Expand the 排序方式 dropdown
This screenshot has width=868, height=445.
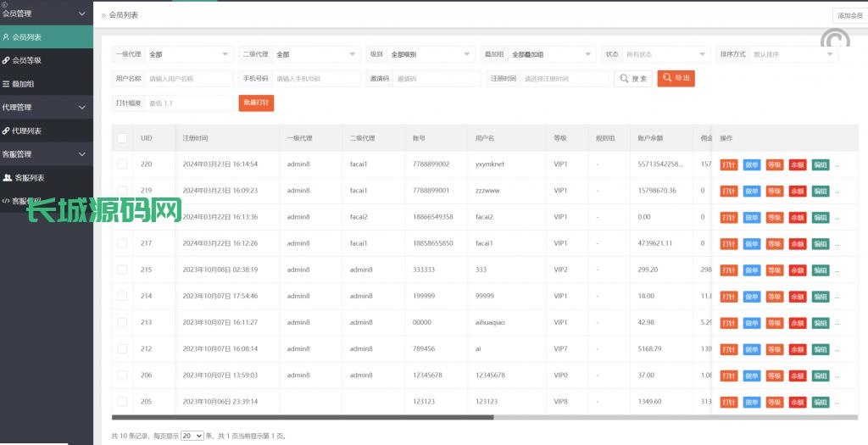click(x=793, y=54)
